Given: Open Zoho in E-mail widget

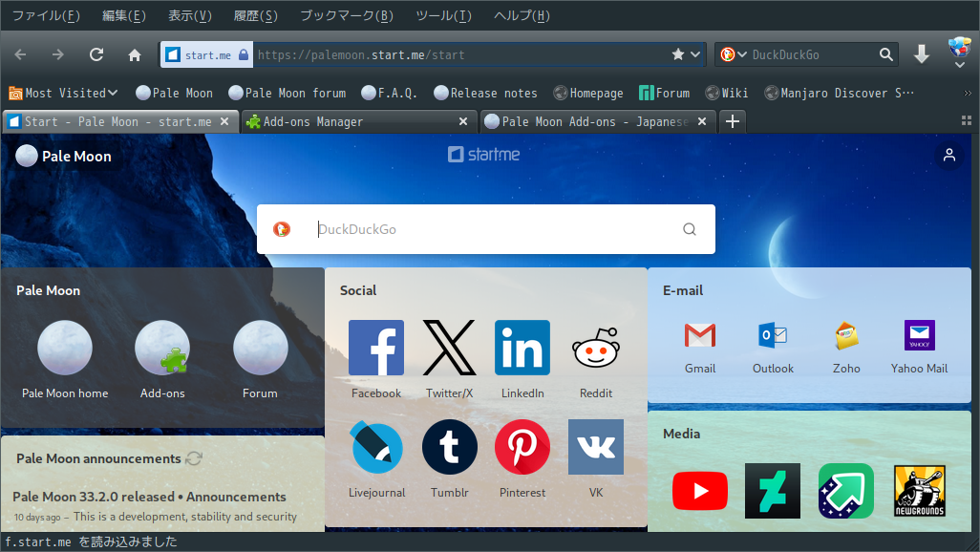Looking at the screenshot, I should coord(846,336).
